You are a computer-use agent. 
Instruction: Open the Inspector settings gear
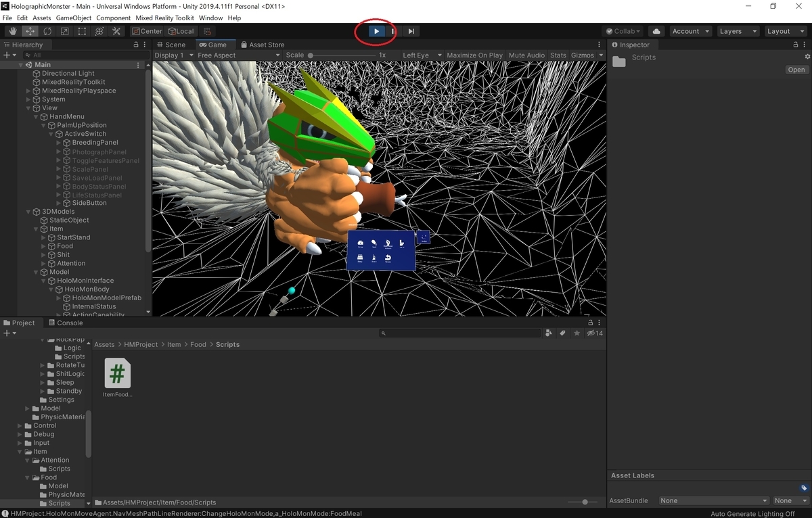807,57
